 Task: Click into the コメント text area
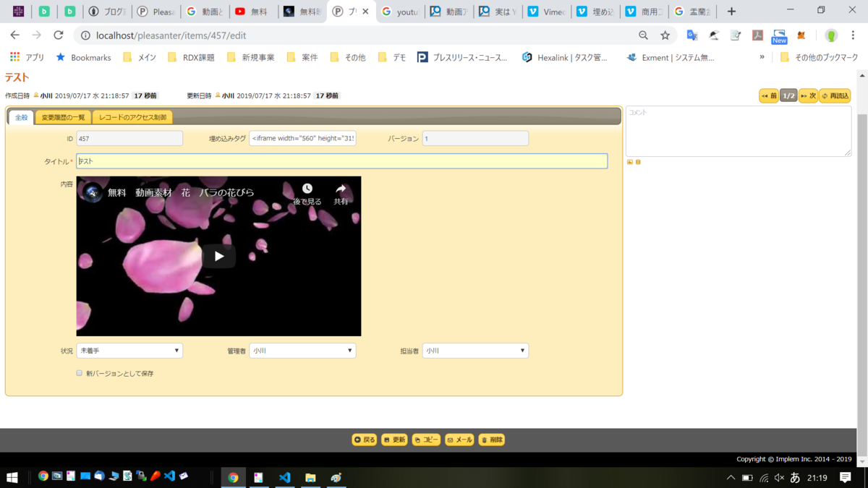point(739,131)
